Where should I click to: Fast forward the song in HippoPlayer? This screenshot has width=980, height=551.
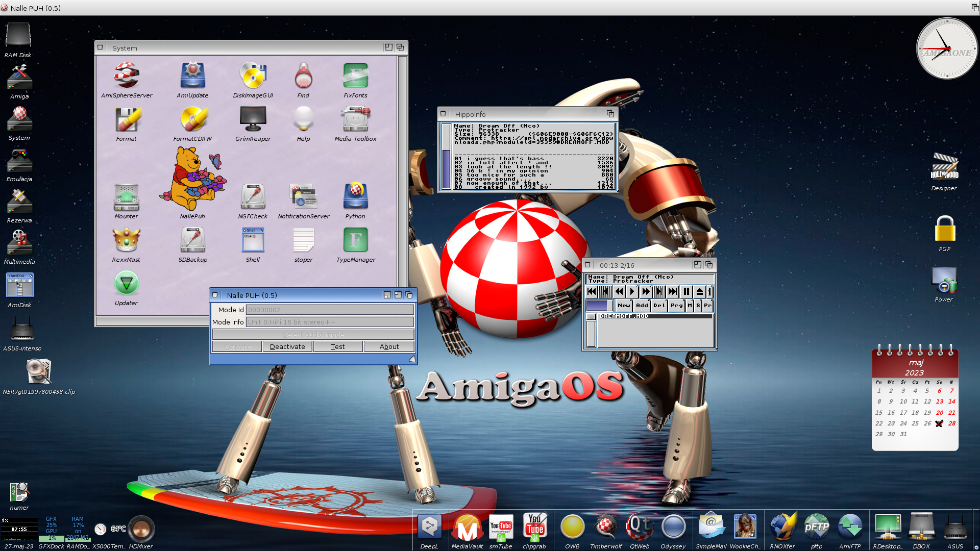646,291
